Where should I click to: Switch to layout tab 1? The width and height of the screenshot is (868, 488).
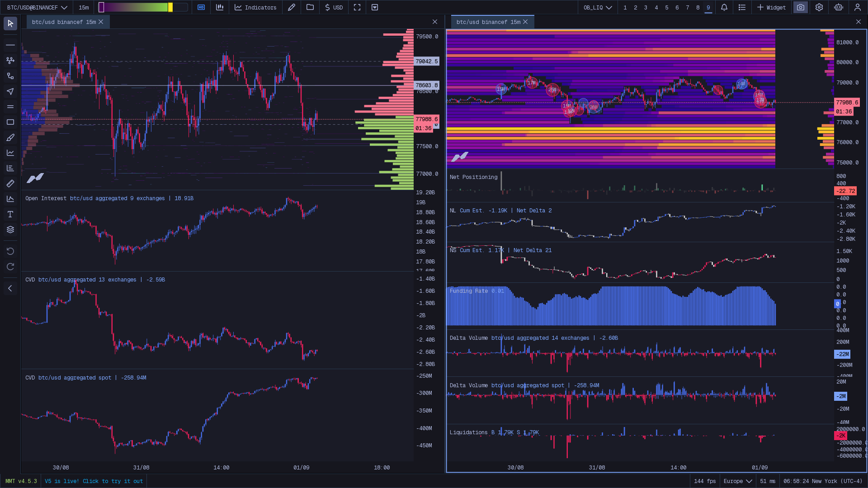(x=625, y=7)
